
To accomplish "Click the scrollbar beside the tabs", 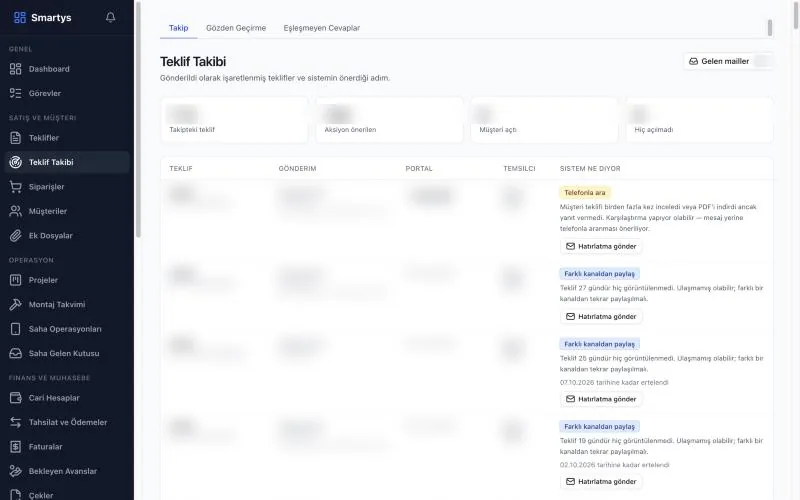I will [770, 28].
